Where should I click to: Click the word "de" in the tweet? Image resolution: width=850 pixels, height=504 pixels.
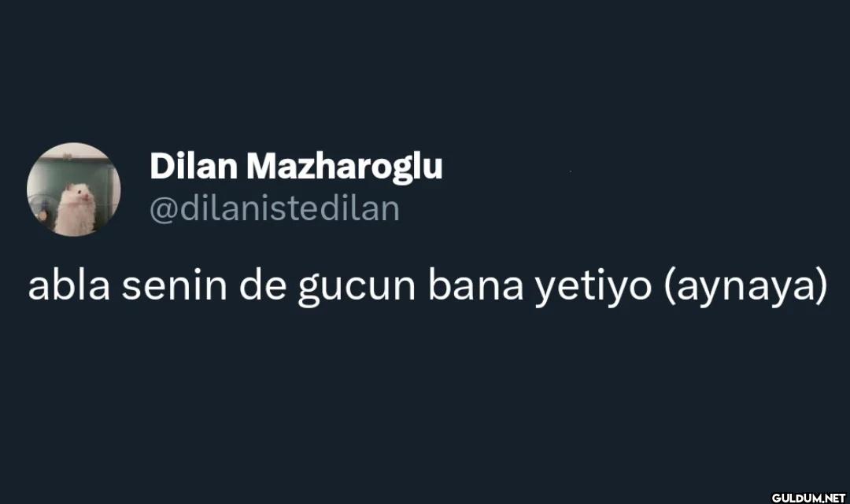tap(261, 287)
